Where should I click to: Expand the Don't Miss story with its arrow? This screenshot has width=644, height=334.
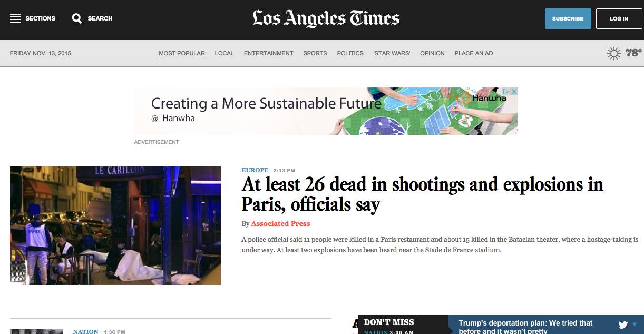tap(635, 325)
